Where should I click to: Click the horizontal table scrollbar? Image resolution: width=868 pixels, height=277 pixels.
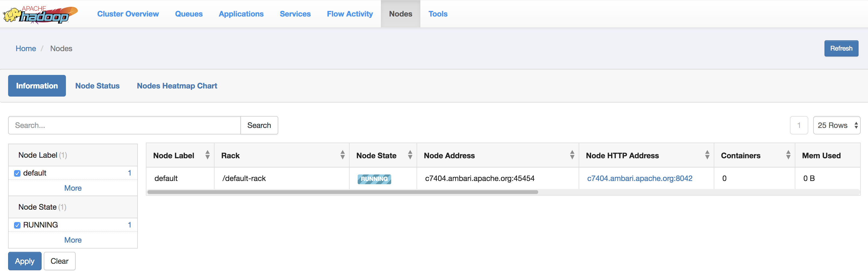tap(342, 192)
